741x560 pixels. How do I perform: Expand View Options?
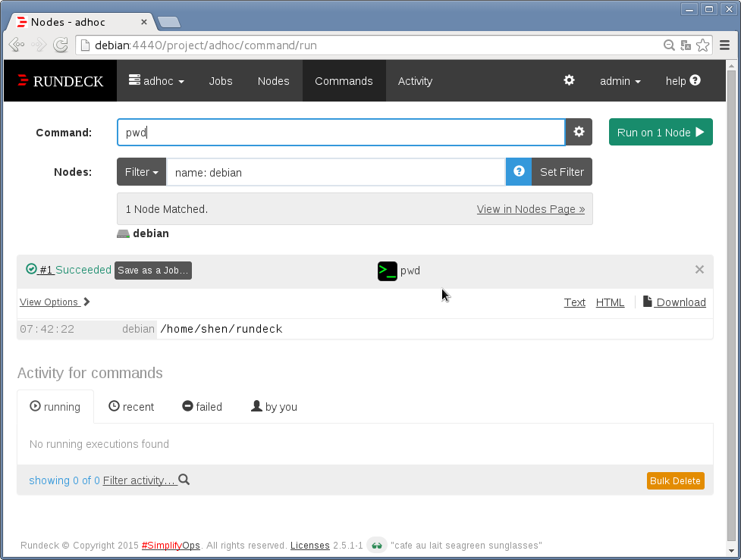(x=55, y=302)
